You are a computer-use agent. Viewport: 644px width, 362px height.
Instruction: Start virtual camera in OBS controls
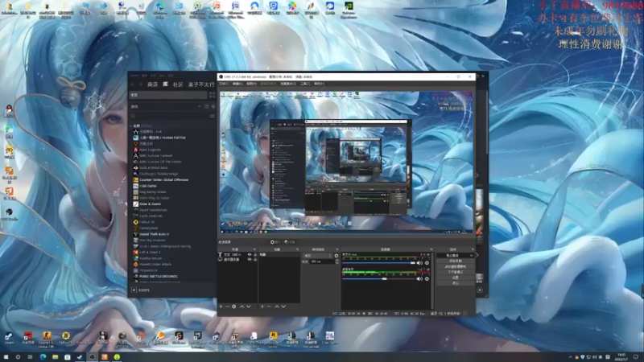click(456, 266)
